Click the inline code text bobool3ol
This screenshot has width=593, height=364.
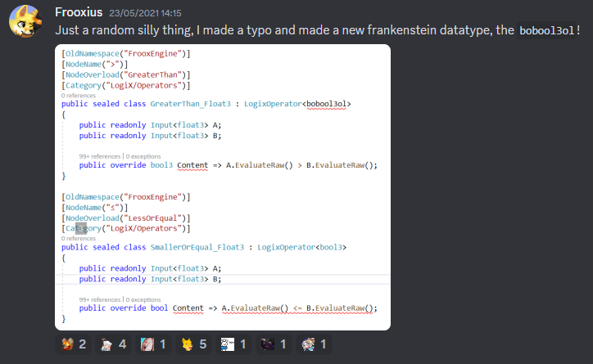(547, 31)
